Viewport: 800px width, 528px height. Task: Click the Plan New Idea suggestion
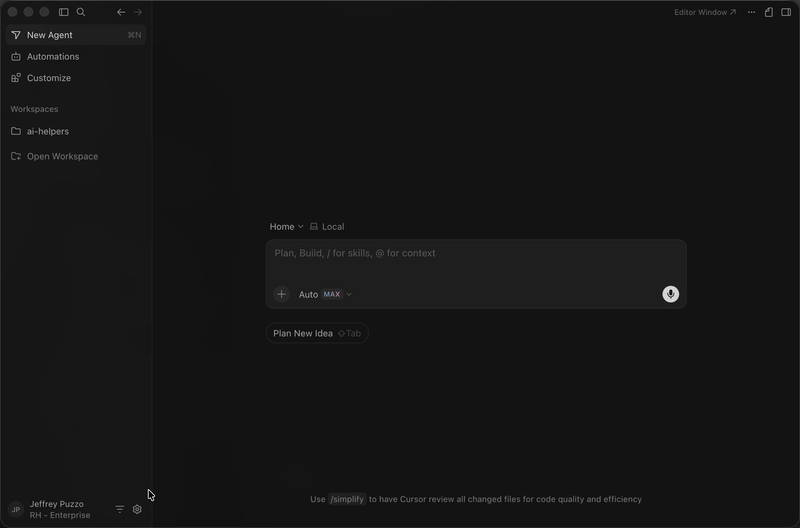[317, 333]
